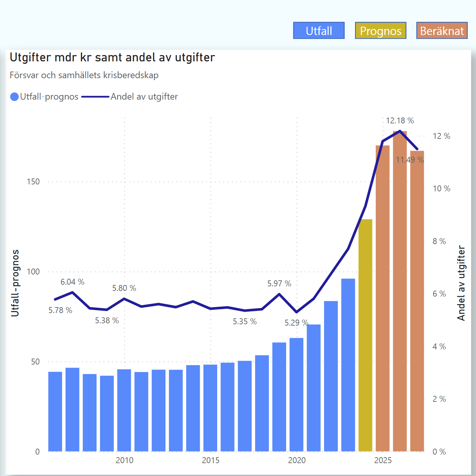The width and height of the screenshot is (476, 476).
Task: Select the Utfall-prognos legend label text
Action: tap(49, 97)
